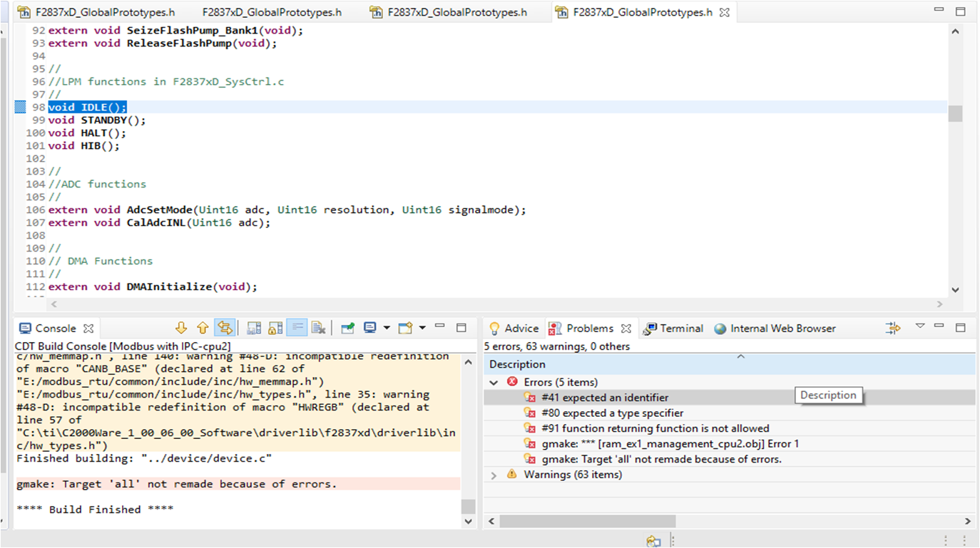This screenshot has width=980, height=548.
Task: Clear the CDT Build Console
Action: 319,327
